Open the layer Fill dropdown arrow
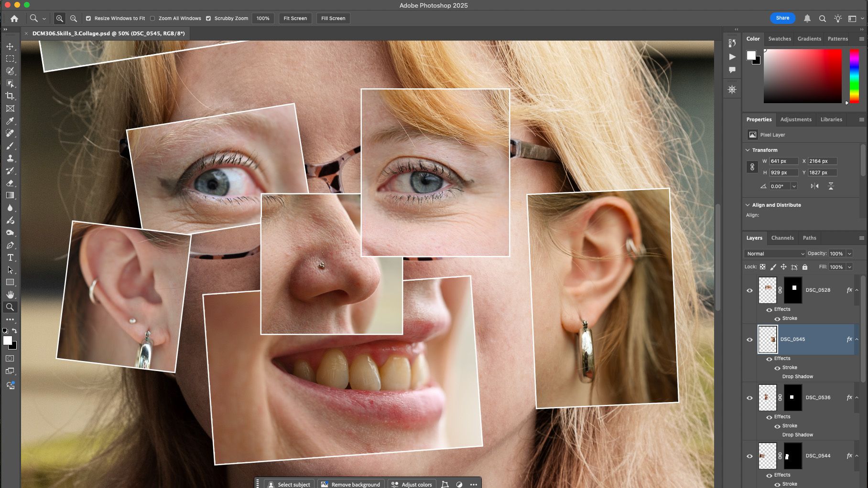 (849, 267)
